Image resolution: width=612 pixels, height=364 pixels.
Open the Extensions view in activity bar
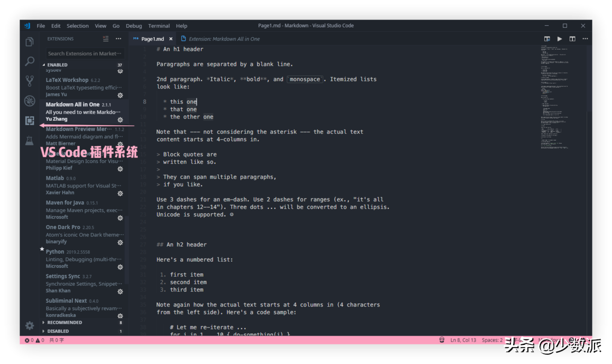(x=30, y=120)
